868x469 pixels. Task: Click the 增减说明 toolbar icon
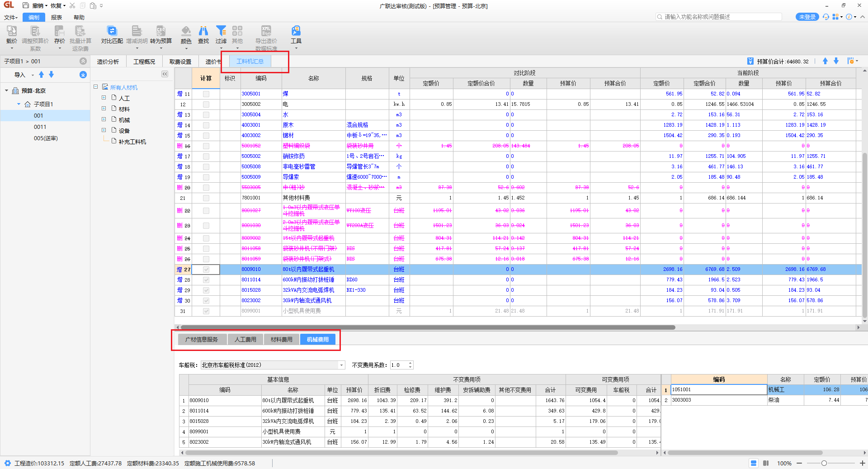coord(137,31)
